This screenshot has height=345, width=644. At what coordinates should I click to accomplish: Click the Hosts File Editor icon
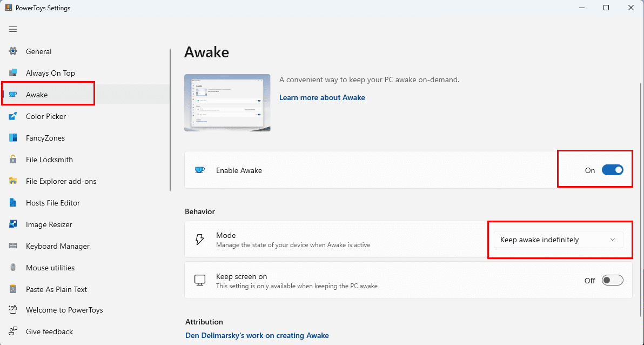click(13, 203)
